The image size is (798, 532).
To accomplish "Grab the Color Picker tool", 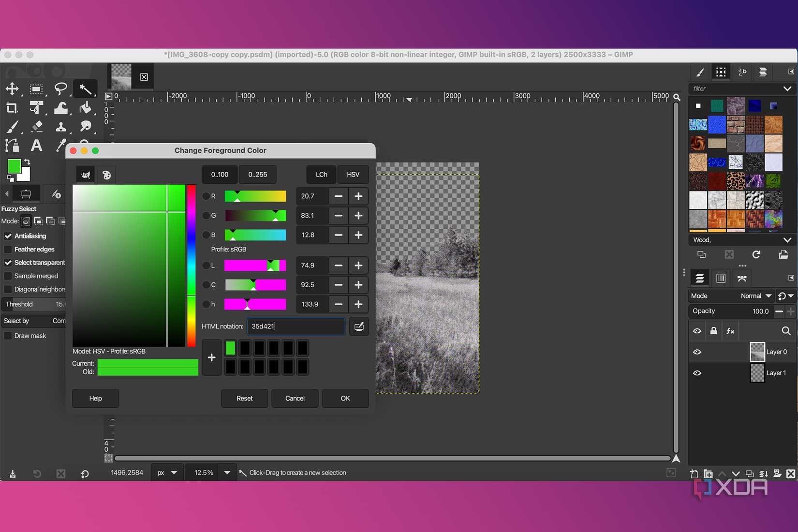I will pos(61,146).
